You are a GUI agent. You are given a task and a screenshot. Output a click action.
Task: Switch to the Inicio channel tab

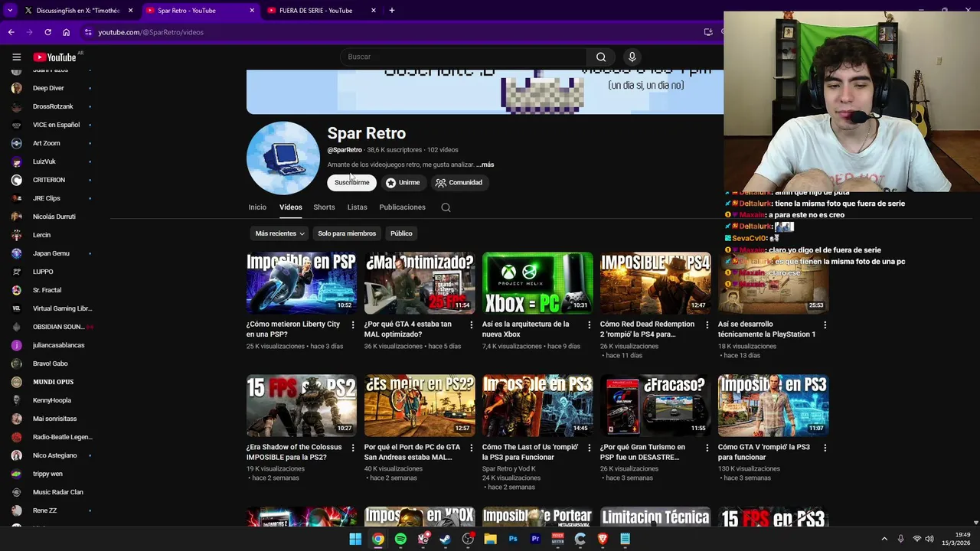(x=257, y=207)
